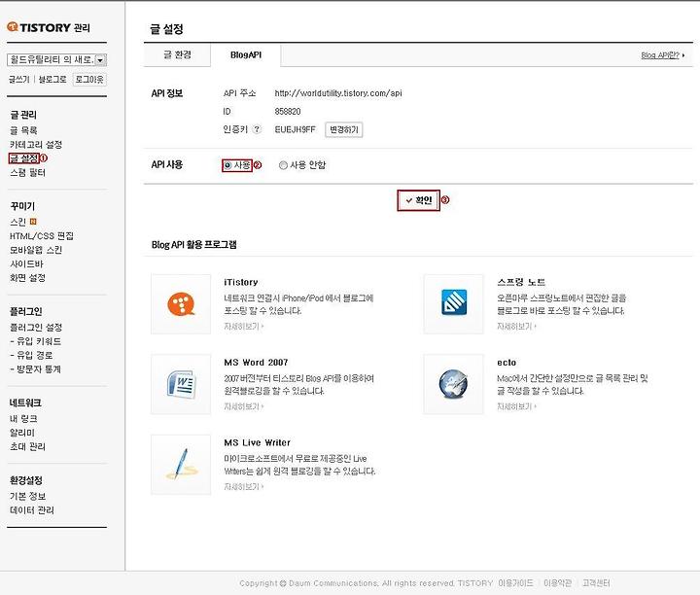Screen dimensions: 700x595
Task: Open 사이드바 in sidebar
Action: pyautogui.click(x=27, y=263)
